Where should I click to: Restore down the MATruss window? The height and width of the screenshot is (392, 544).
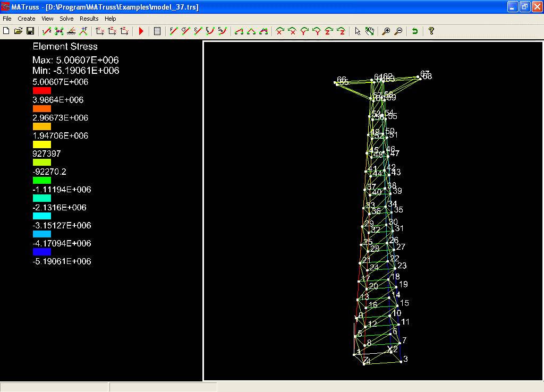[x=524, y=6]
